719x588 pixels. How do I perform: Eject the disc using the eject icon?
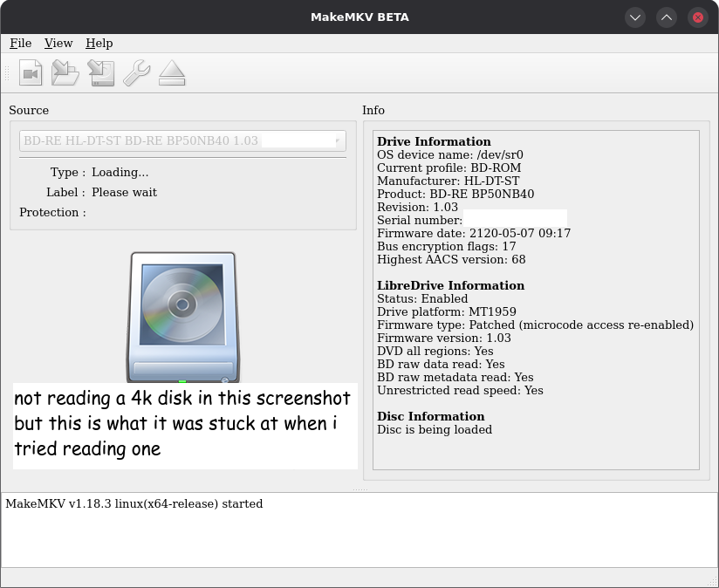[x=172, y=73]
